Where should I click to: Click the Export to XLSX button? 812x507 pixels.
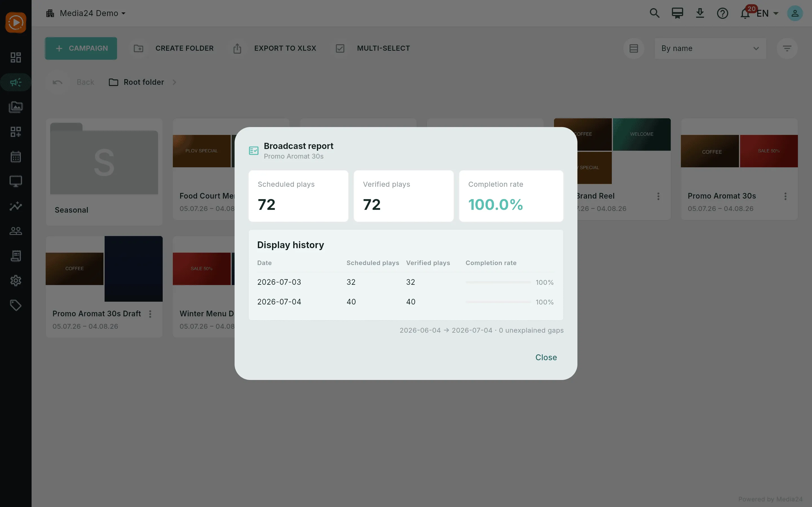click(275, 48)
